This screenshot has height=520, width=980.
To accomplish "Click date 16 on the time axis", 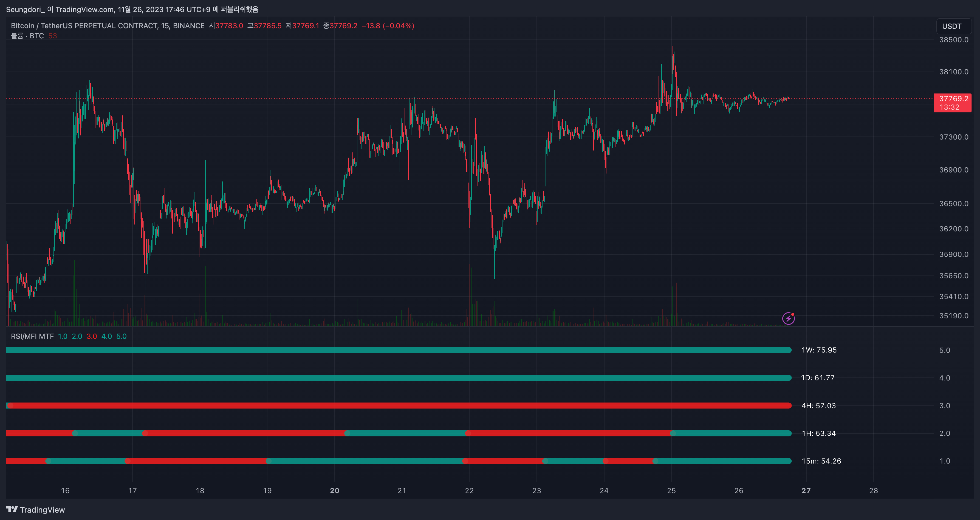I will (x=65, y=491).
